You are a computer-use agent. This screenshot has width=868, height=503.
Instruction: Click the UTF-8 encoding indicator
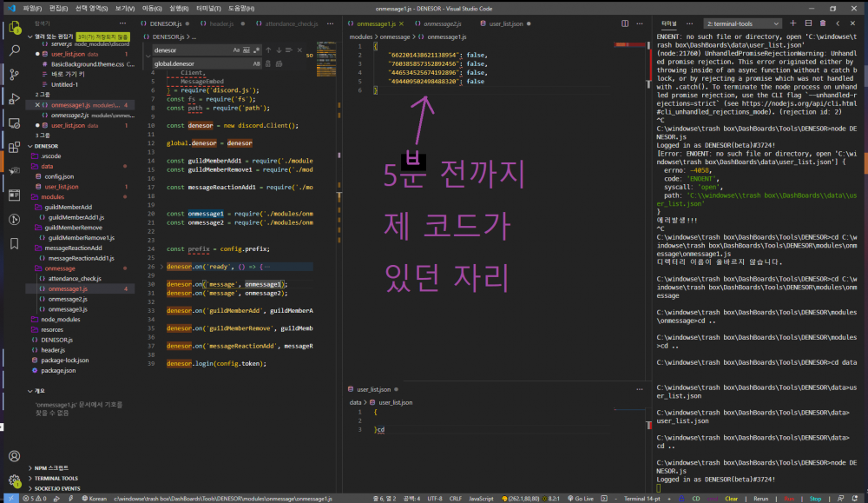point(435,499)
